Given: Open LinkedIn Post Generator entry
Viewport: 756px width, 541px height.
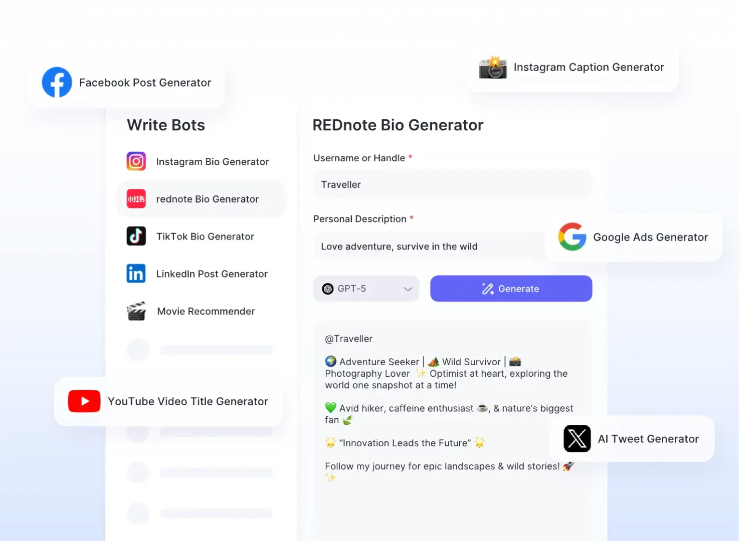Looking at the screenshot, I should point(212,274).
